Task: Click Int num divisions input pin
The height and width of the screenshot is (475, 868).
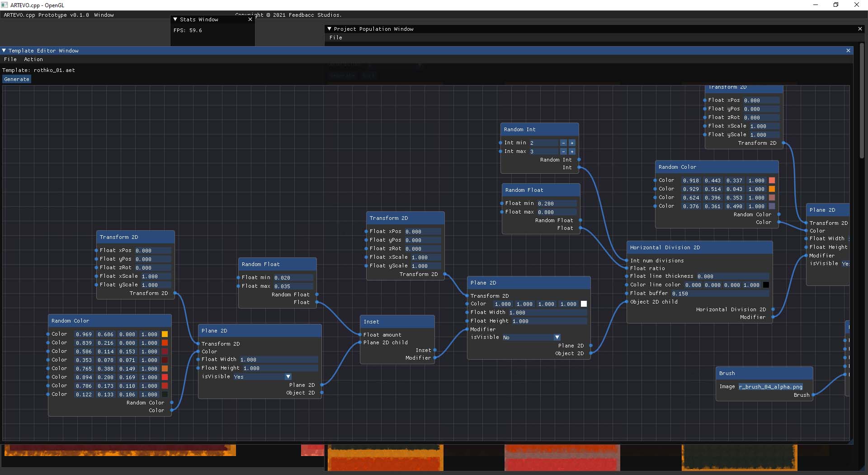Action: tap(627, 261)
